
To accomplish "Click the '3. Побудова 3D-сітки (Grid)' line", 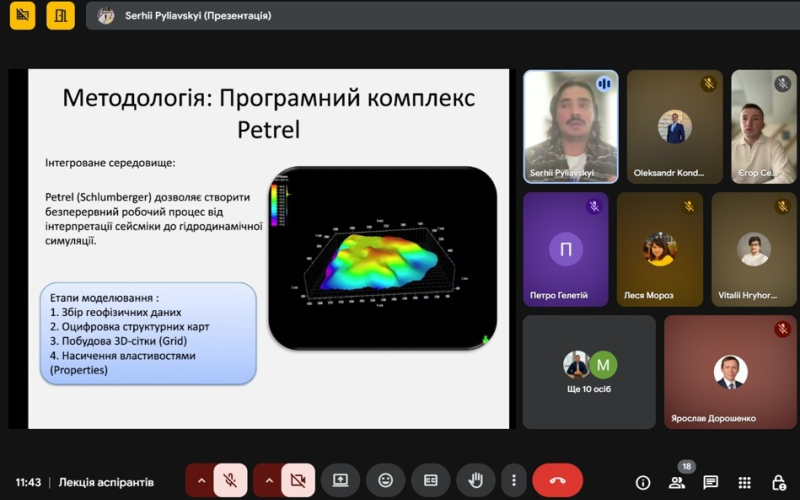I will tap(118, 341).
